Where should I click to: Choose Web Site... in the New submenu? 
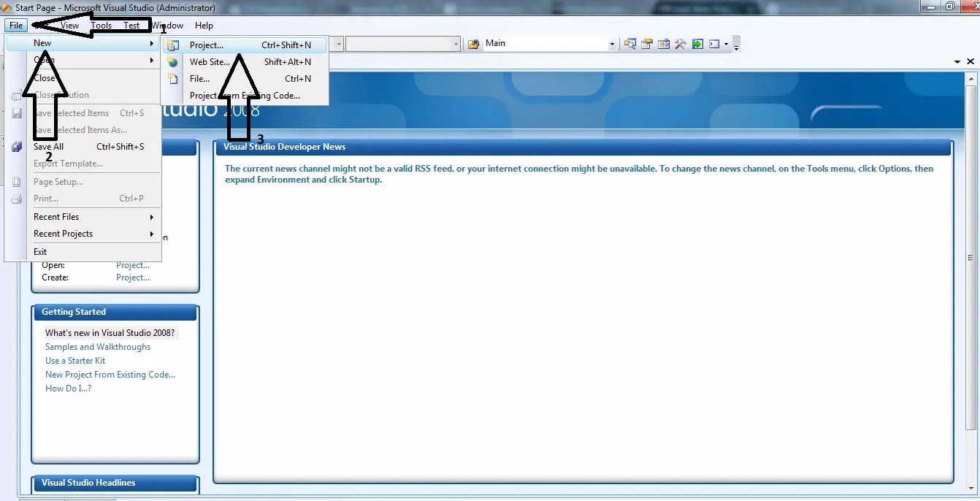click(x=245, y=62)
